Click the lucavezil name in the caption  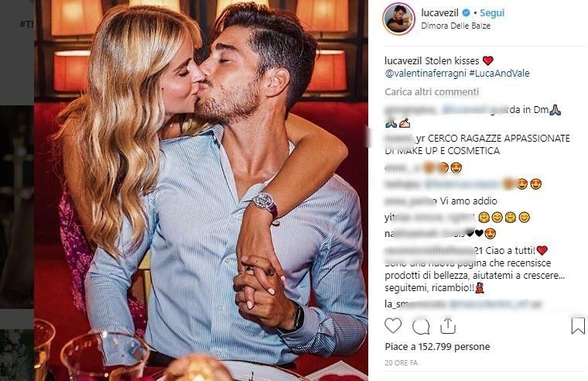point(403,60)
